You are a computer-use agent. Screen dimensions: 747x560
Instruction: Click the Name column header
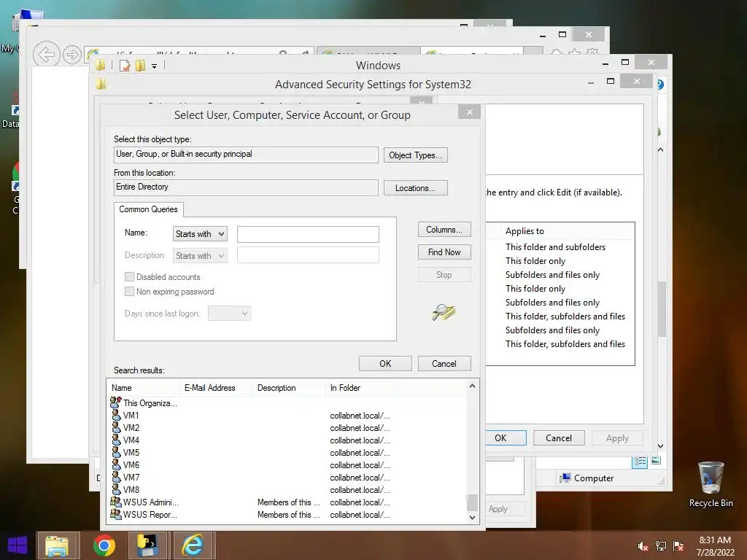(x=144, y=388)
